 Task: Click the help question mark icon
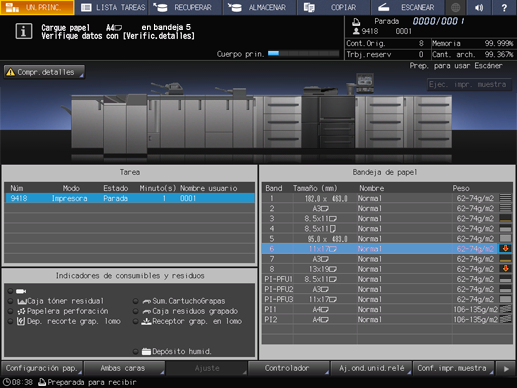click(x=504, y=7)
